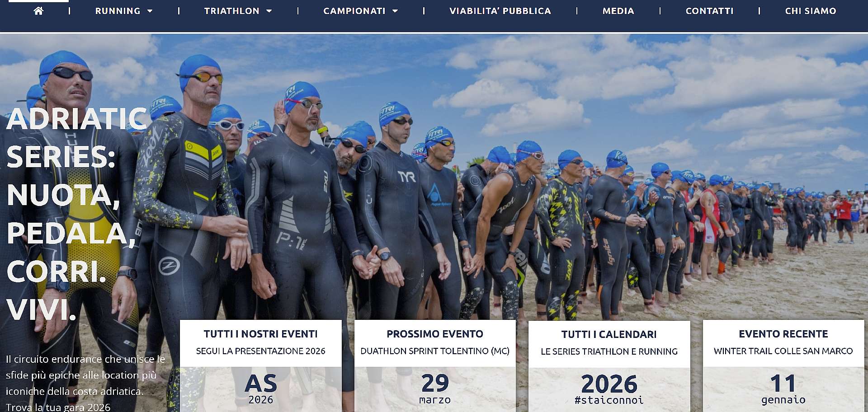This screenshot has height=412, width=868.
Task: Open Tutti i Nostri Eventi card
Action: pyautogui.click(x=261, y=334)
